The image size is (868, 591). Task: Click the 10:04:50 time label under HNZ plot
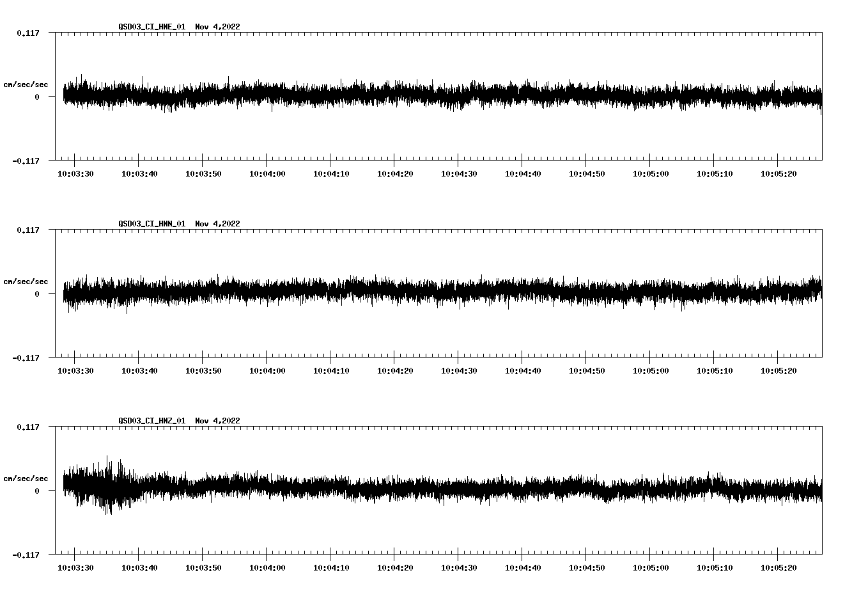[587, 568]
